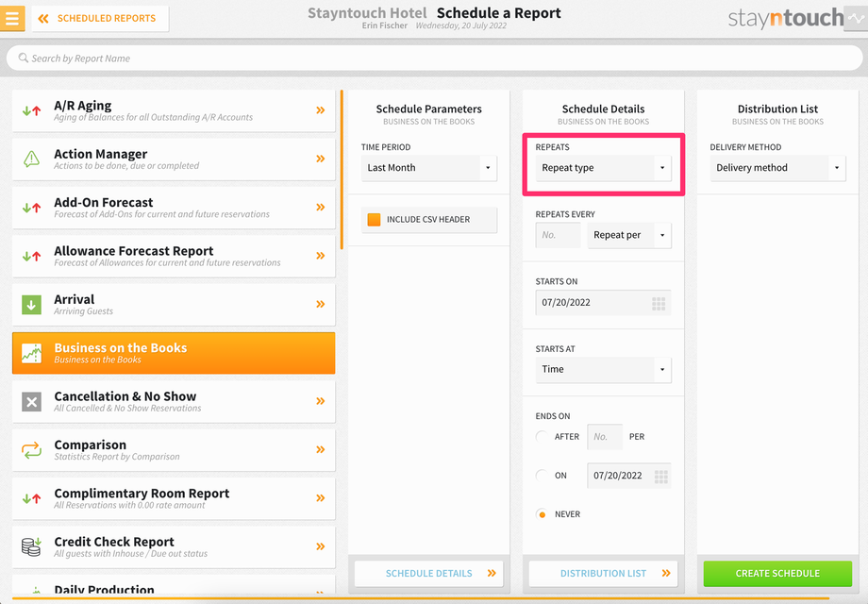Click the green Create Schedule button
The width and height of the screenshot is (868, 604).
point(777,574)
